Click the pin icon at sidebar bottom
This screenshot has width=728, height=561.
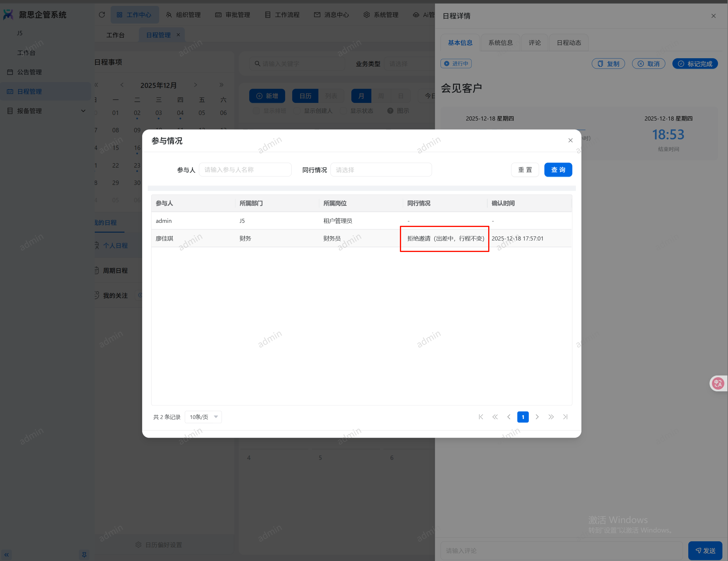pyautogui.click(x=84, y=555)
